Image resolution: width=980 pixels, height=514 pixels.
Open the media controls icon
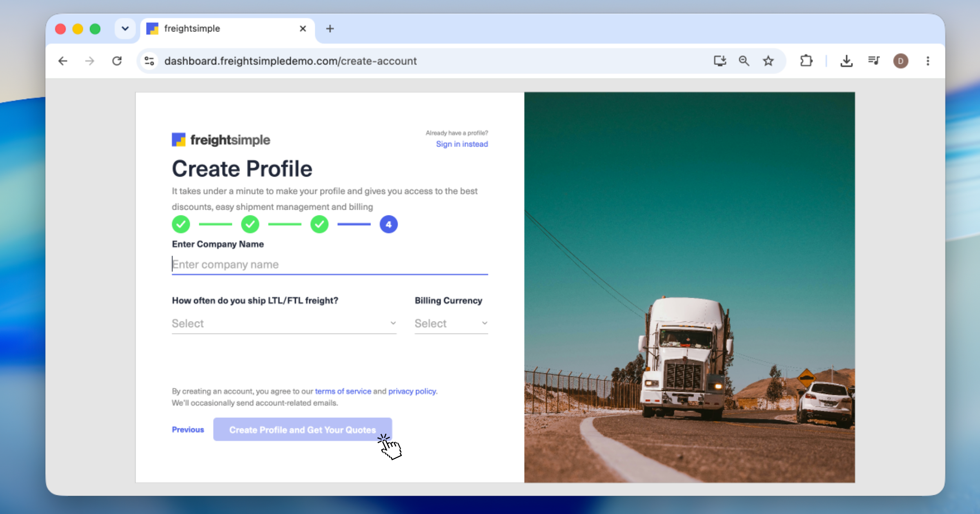[x=873, y=61]
